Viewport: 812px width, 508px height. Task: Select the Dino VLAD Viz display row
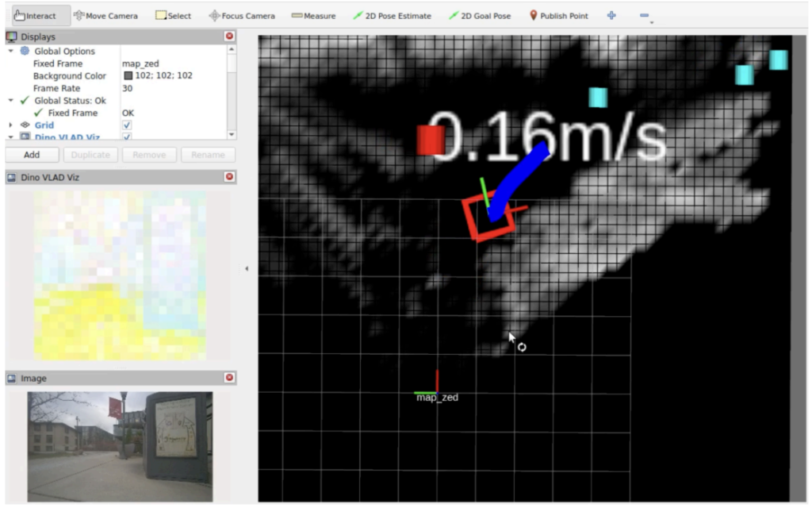point(116,137)
